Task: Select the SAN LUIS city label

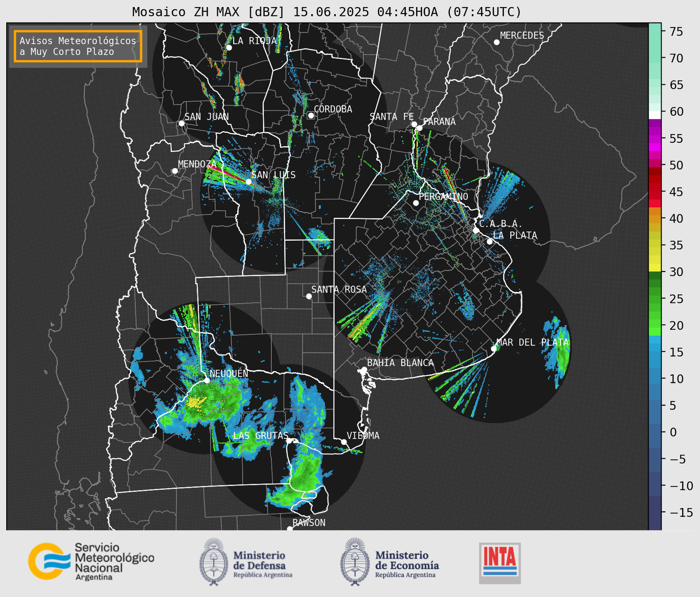Action: click(273, 175)
